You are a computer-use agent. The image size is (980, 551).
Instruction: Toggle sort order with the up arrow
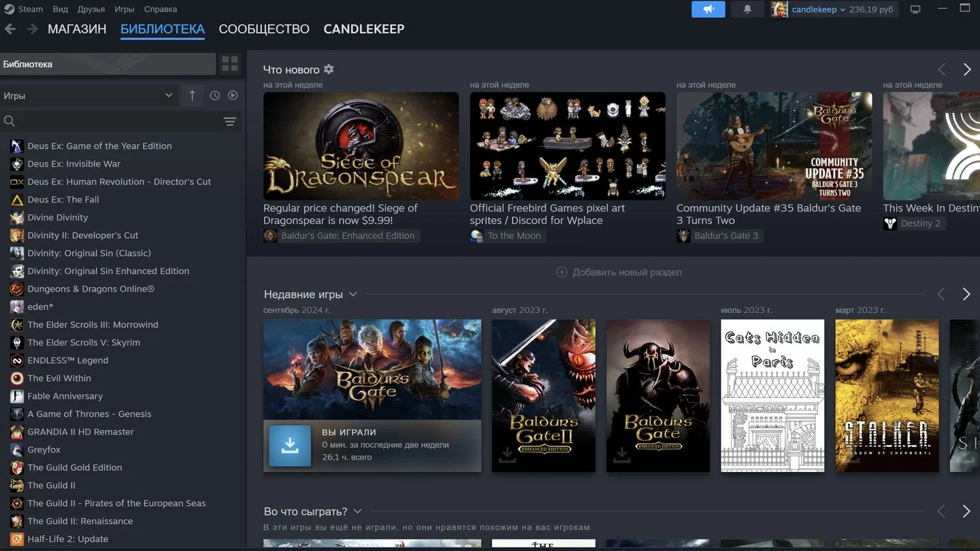(192, 96)
